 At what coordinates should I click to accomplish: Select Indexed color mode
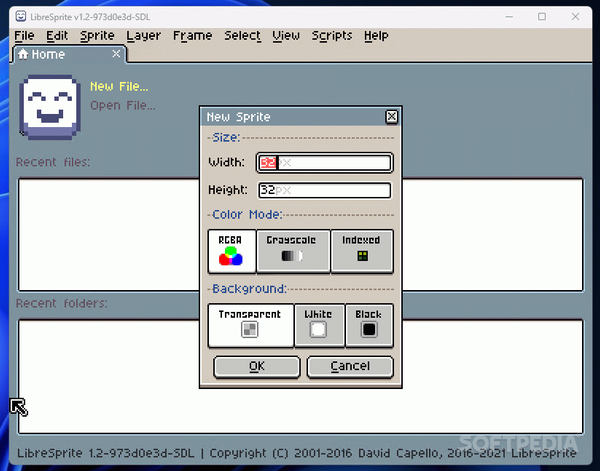pos(362,251)
